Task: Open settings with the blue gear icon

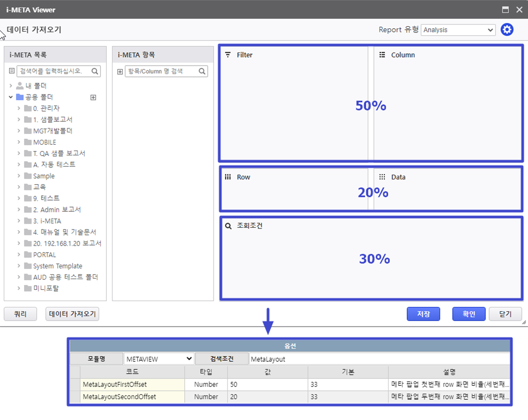Action: tap(507, 30)
